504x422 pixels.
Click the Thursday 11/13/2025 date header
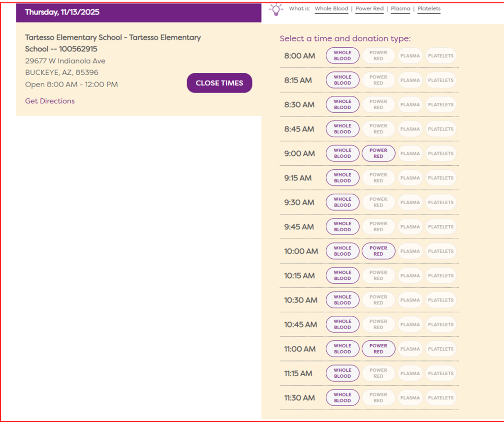pyautogui.click(x=62, y=12)
